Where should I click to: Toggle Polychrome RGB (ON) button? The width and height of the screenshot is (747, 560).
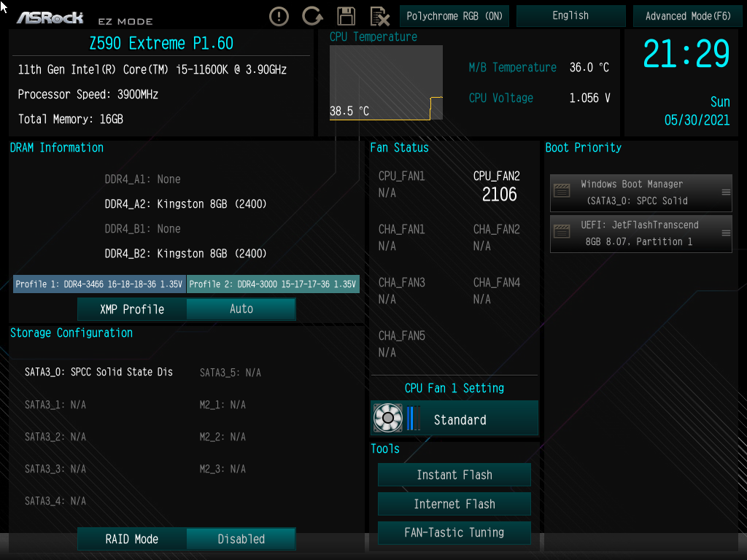454,16
